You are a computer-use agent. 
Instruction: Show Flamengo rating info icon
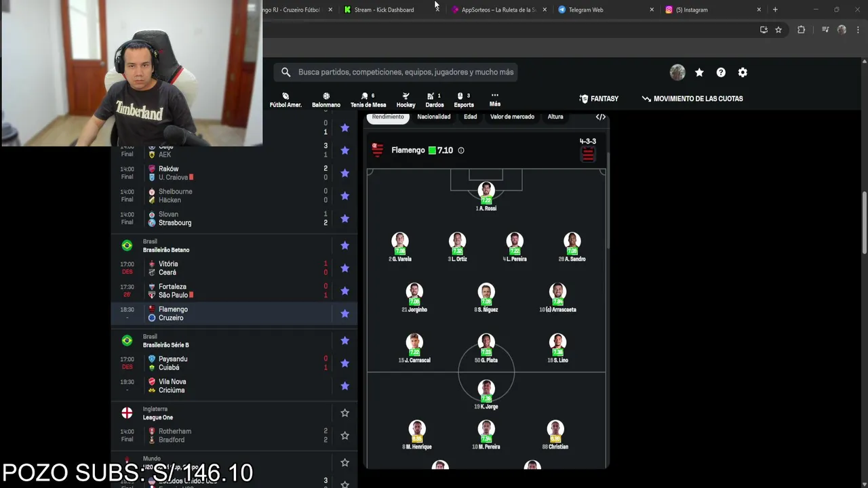click(461, 150)
